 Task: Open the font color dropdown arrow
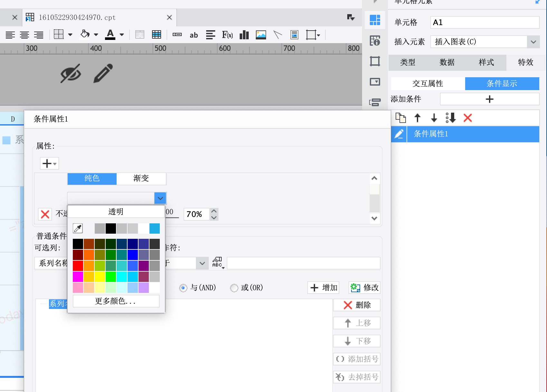(122, 35)
